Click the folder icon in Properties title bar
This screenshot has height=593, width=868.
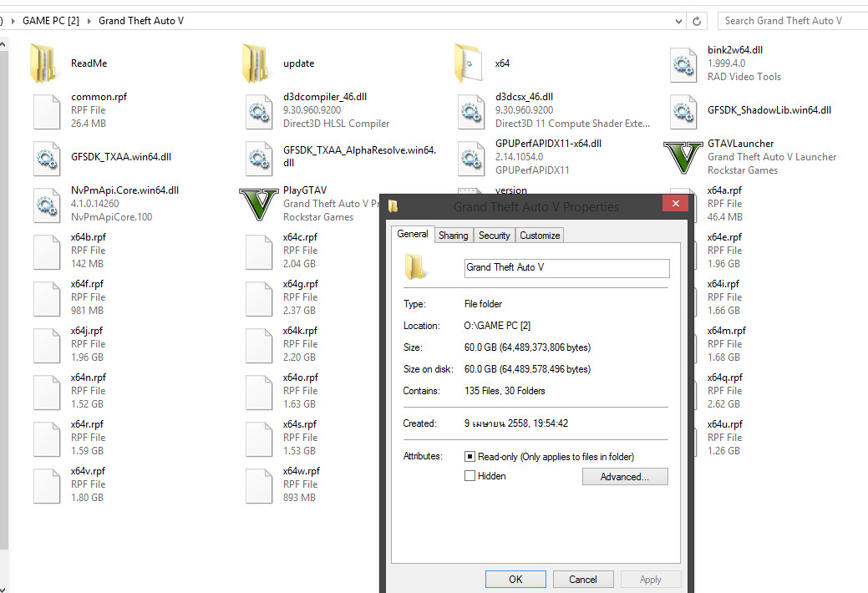click(393, 206)
